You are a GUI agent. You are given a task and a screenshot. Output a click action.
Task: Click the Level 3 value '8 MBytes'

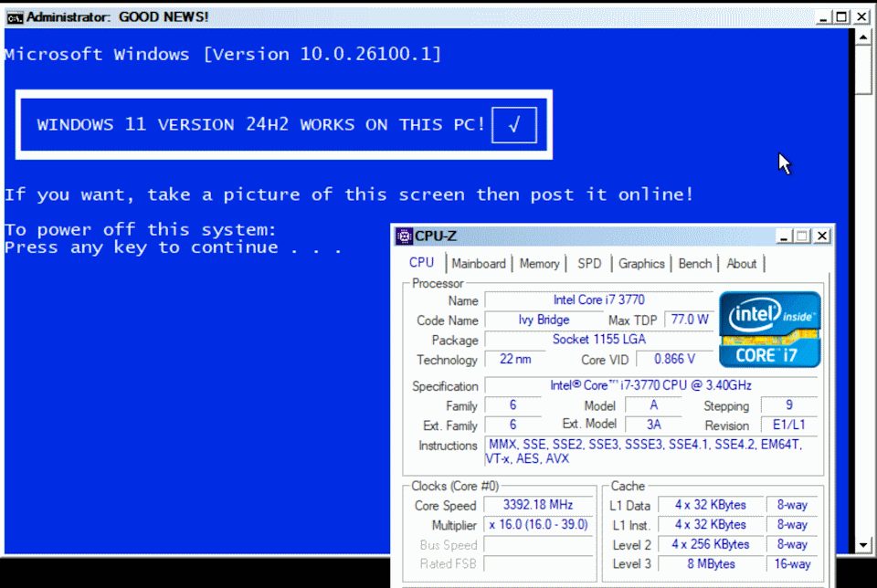pos(711,564)
